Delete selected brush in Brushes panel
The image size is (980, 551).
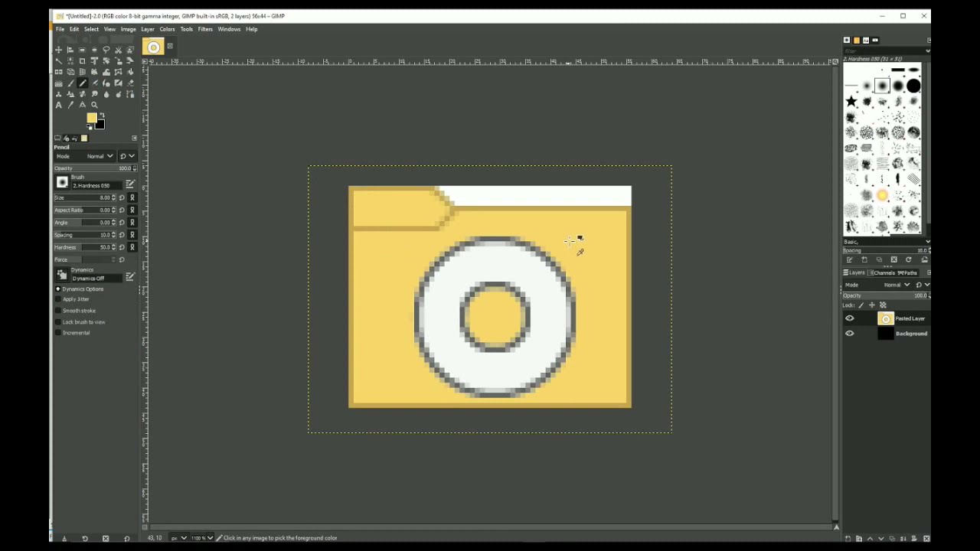[893, 259]
